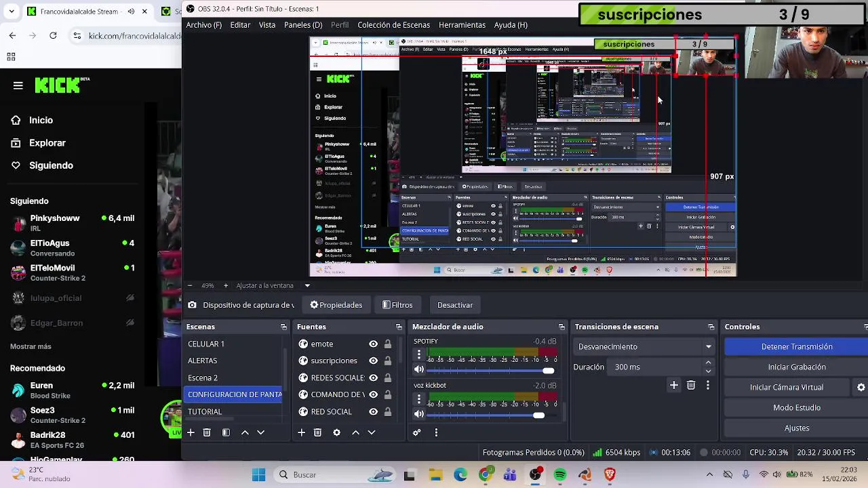The image size is (868, 488).
Task: Zoom in preview with plus icon
Action: (x=226, y=285)
